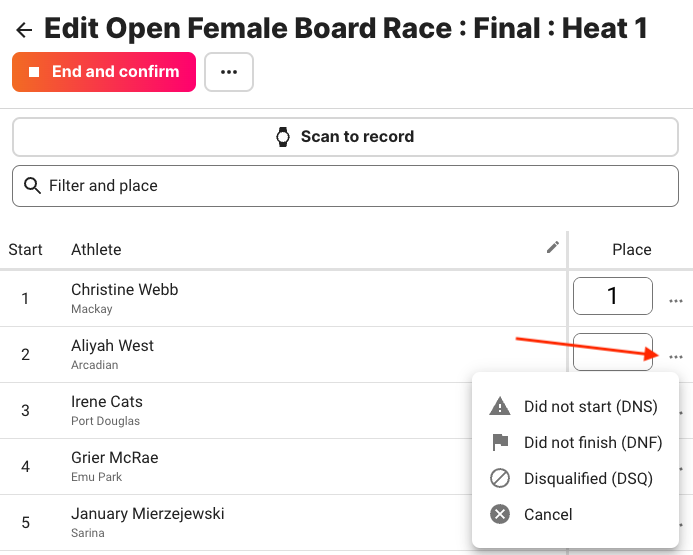Click the End and confirm button
This screenshot has height=555, width=693.
point(104,72)
